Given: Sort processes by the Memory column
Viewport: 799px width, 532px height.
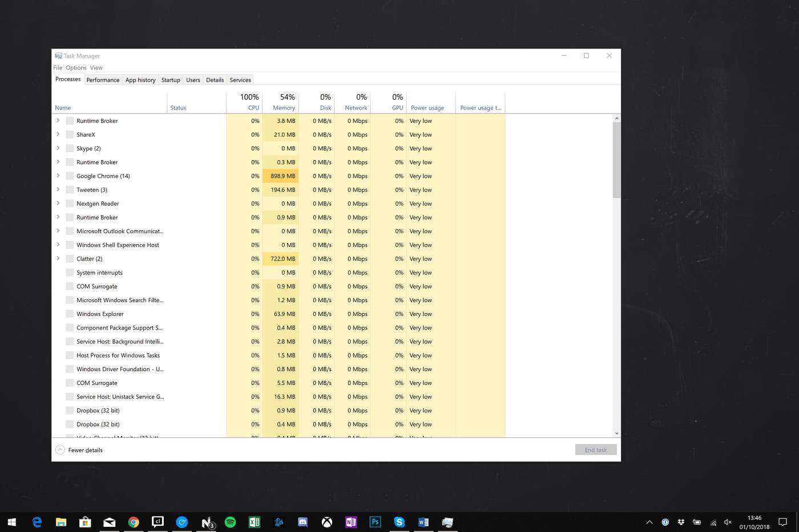Looking at the screenshot, I should 280,102.
